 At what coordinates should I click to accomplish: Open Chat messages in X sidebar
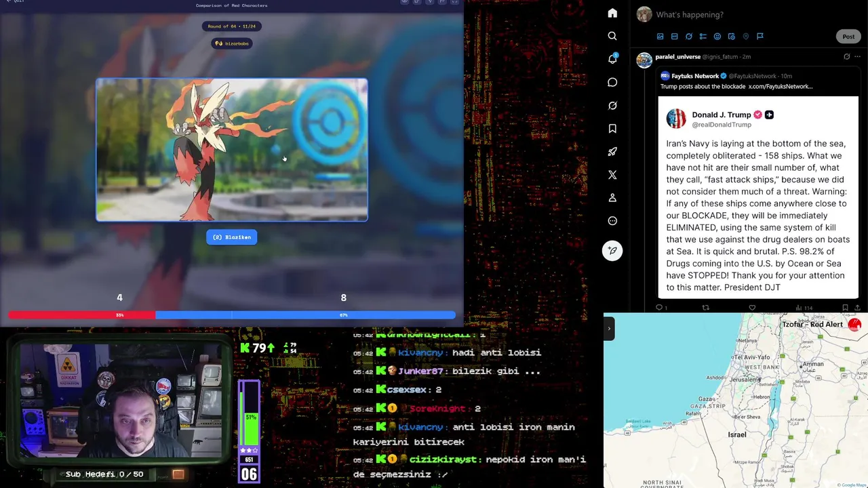pos(612,82)
